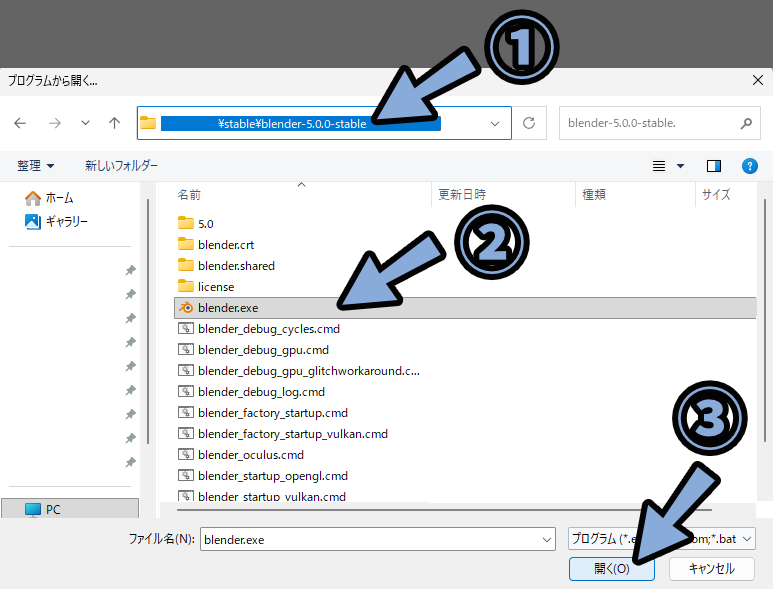The width and height of the screenshot is (773, 589).
Task: Open the 整理 menu
Action: [x=36, y=165]
